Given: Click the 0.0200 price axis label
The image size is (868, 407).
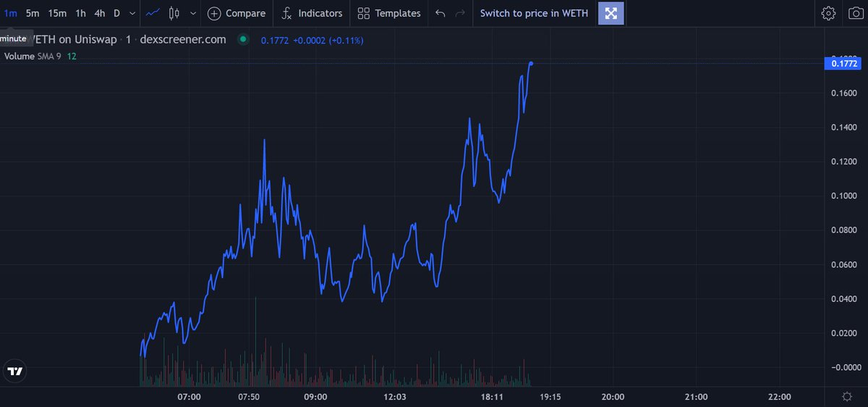Looking at the screenshot, I should coord(845,333).
